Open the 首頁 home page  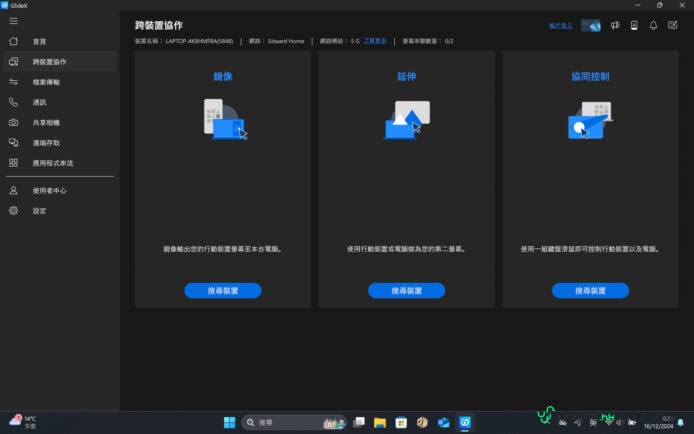point(39,42)
